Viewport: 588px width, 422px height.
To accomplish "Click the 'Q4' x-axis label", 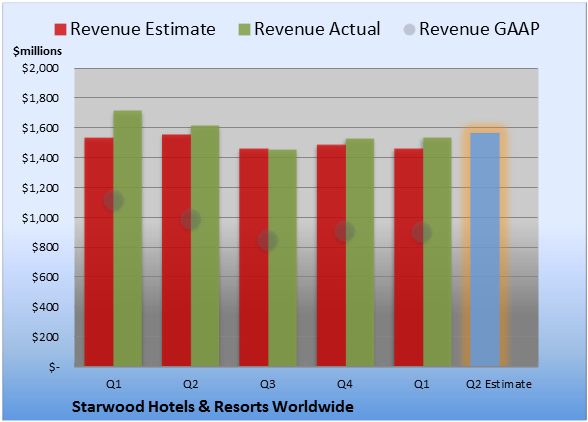I will tap(345, 384).
